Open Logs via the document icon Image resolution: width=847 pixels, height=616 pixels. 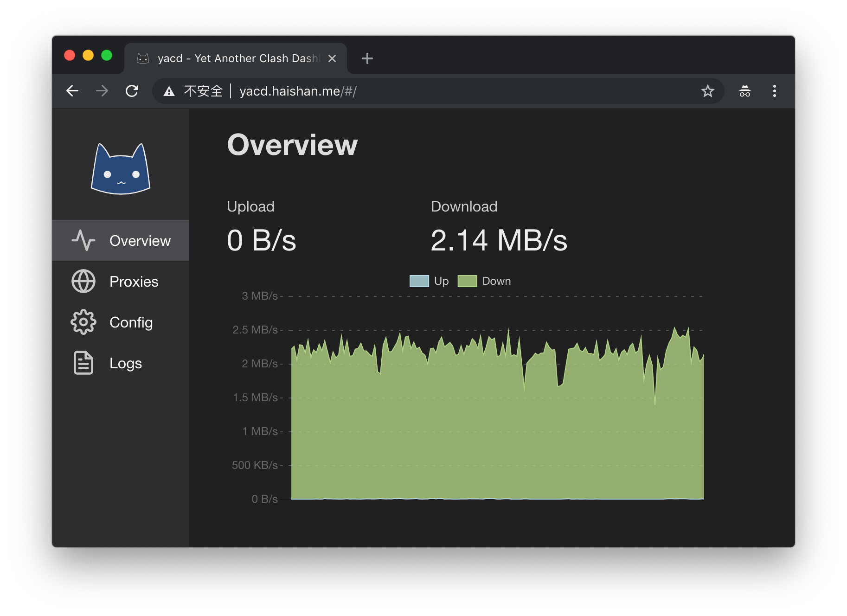click(83, 363)
